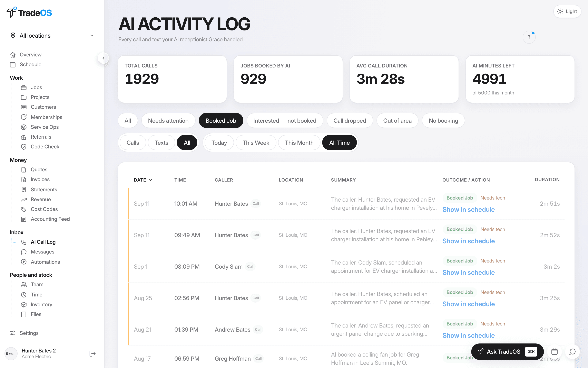Open the Service Ops target icon
This screenshot has width=588, height=368.
pos(23,127)
